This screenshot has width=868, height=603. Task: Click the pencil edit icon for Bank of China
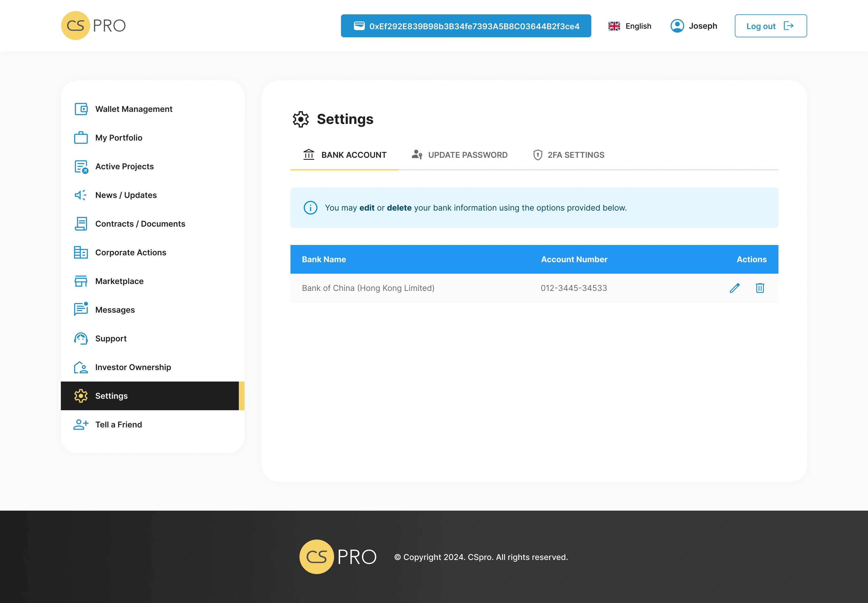point(734,288)
